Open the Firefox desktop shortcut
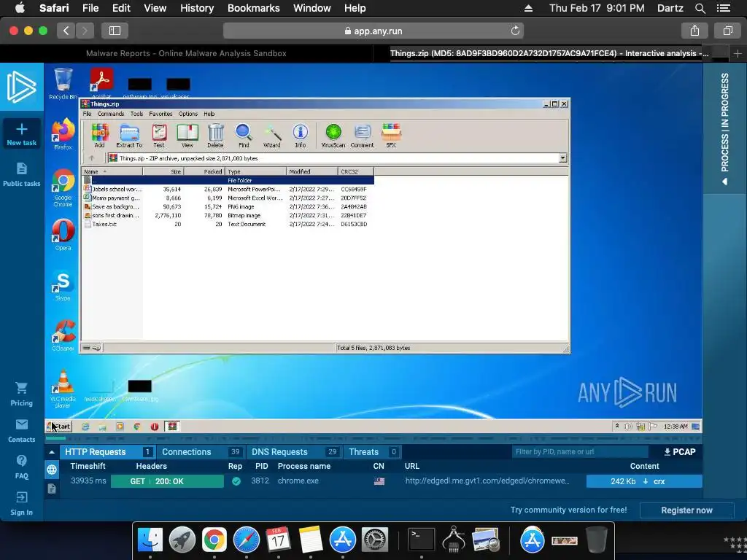The image size is (747, 560). [63, 134]
